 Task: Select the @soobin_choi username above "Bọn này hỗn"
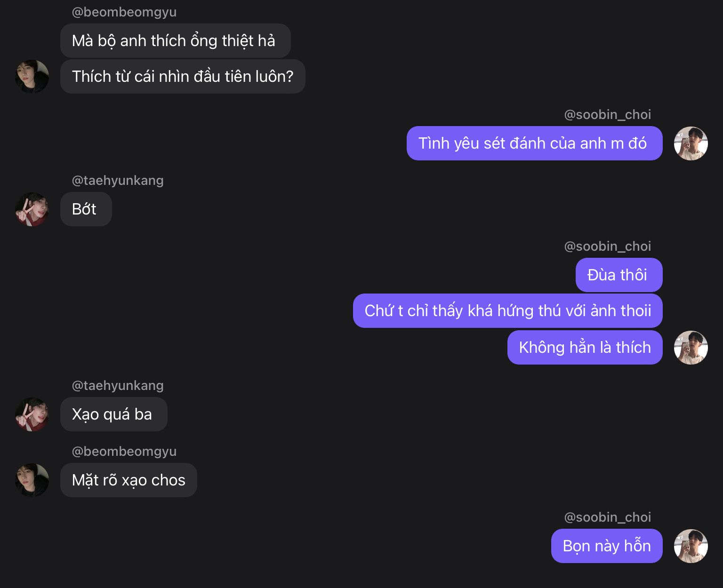click(x=608, y=517)
